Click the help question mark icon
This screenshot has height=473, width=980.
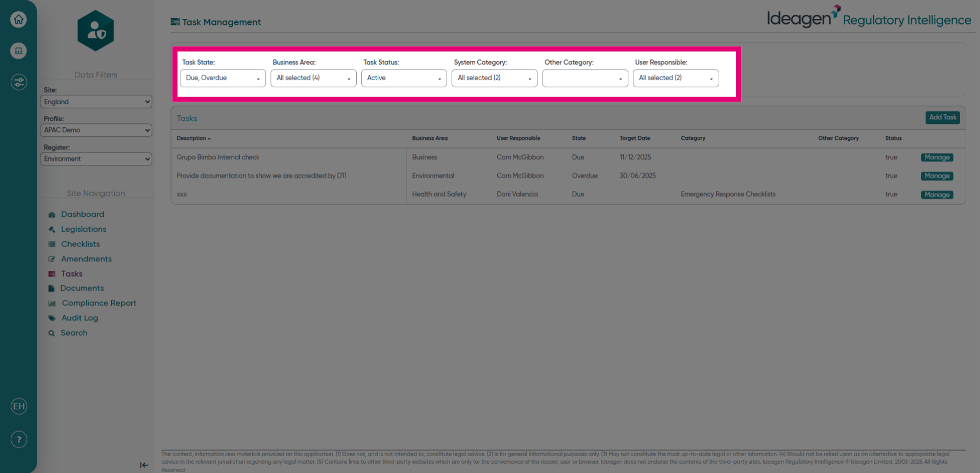pos(18,439)
